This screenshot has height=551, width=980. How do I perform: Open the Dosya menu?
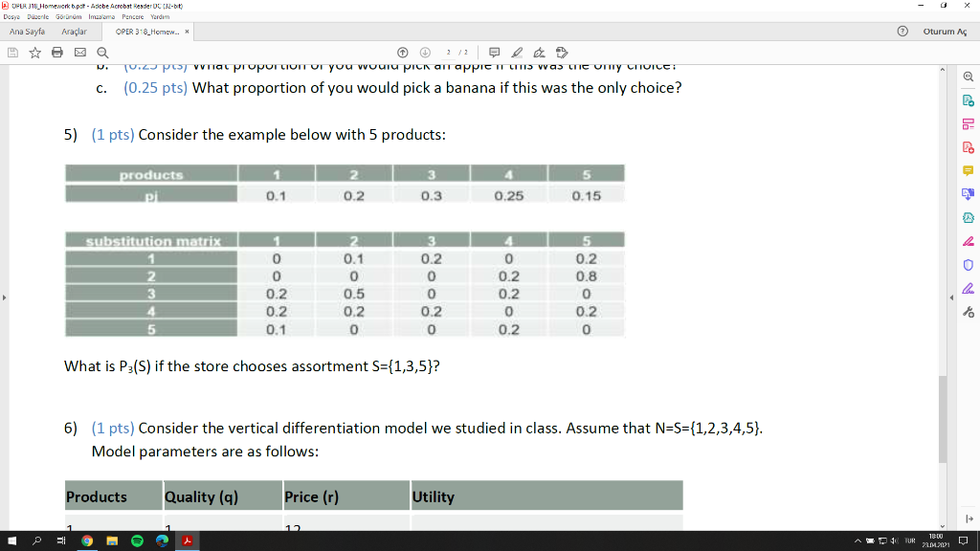pos(11,16)
